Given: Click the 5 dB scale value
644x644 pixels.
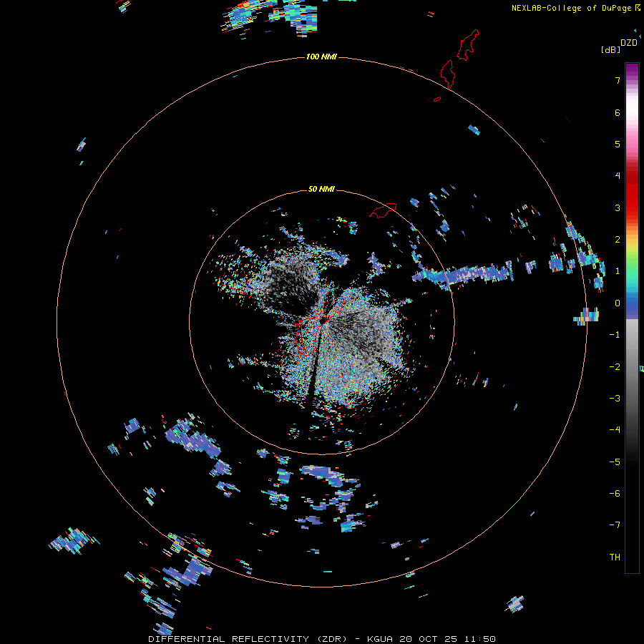Looking at the screenshot, I should pos(618,144).
